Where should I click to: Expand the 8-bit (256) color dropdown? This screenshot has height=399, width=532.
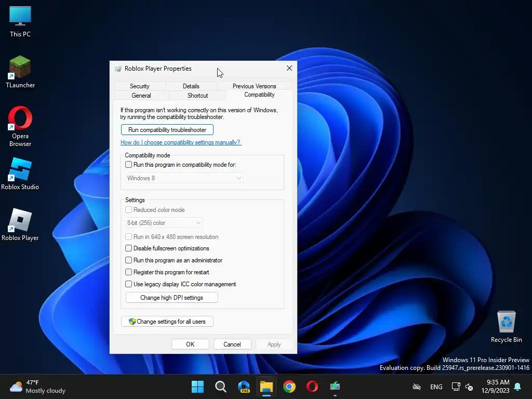[x=164, y=223]
